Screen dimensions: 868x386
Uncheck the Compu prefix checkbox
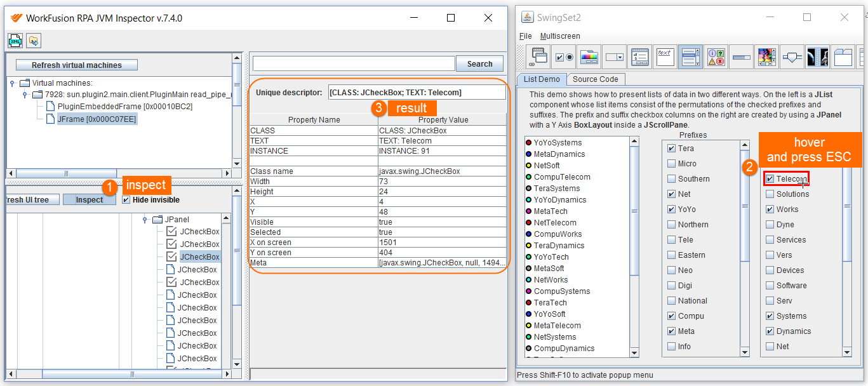coord(671,316)
